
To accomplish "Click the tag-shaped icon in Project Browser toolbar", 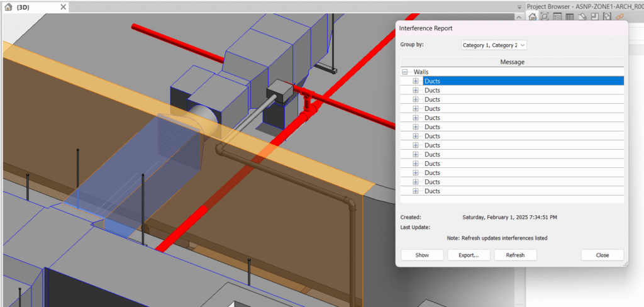I will pos(581,17).
